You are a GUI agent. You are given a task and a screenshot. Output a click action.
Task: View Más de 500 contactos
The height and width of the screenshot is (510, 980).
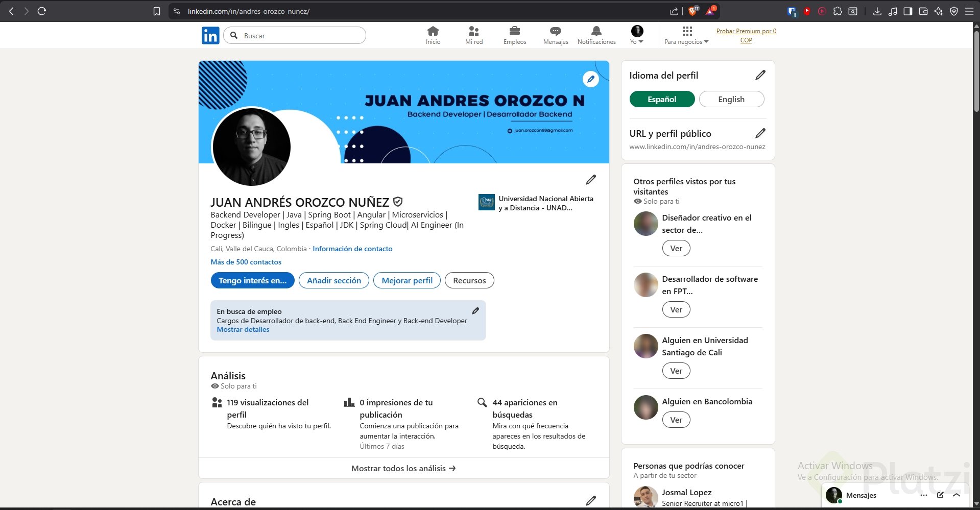(x=246, y=262)
